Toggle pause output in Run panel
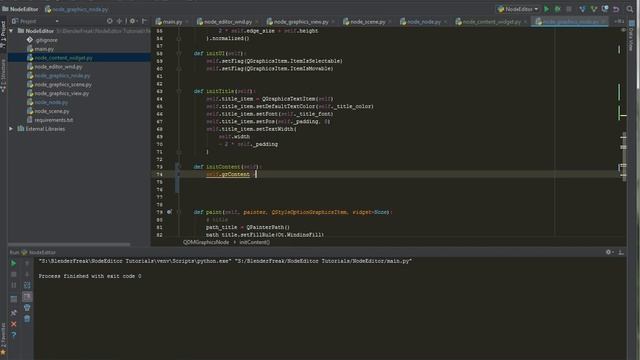 click(13, 285)
